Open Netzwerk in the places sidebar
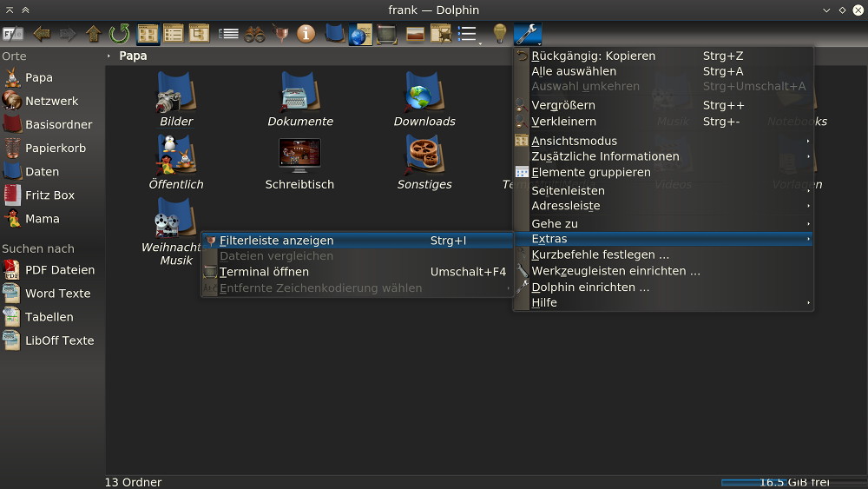 pos(52,101)
